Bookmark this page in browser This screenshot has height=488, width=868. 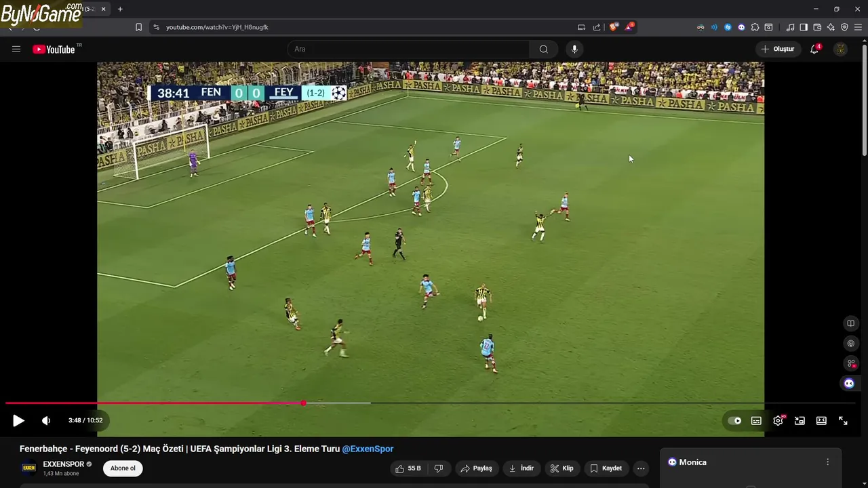[x=138, y=27]
